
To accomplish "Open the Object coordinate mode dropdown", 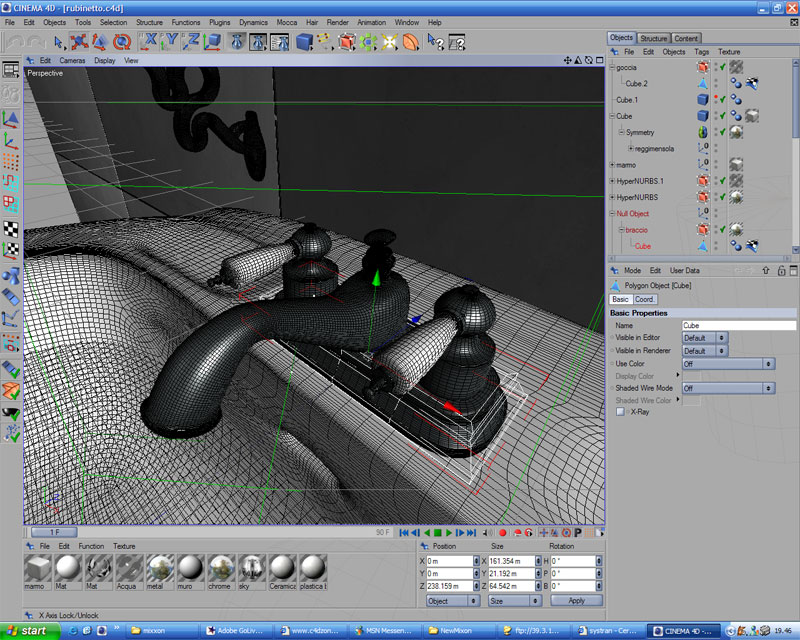I will tap(453, 601).
